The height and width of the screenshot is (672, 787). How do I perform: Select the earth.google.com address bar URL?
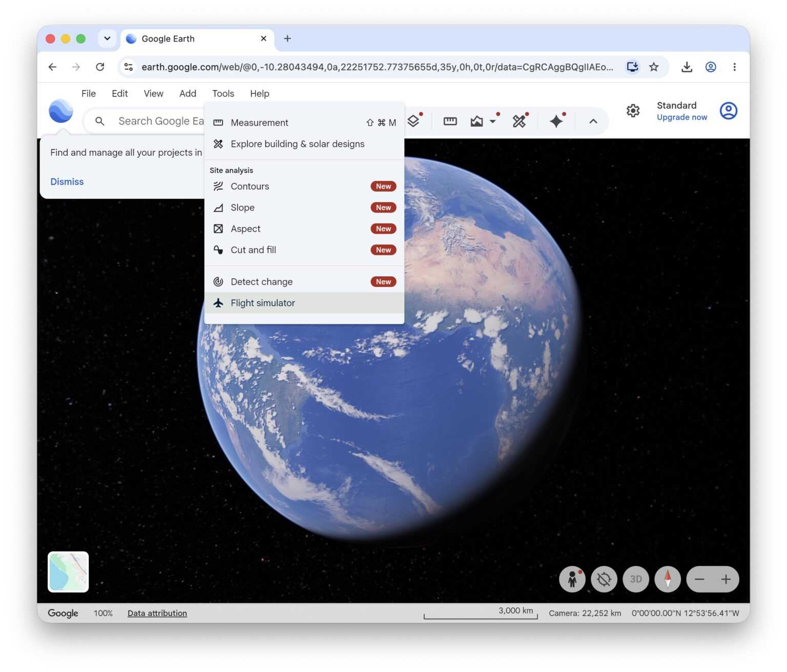[377, 67]
